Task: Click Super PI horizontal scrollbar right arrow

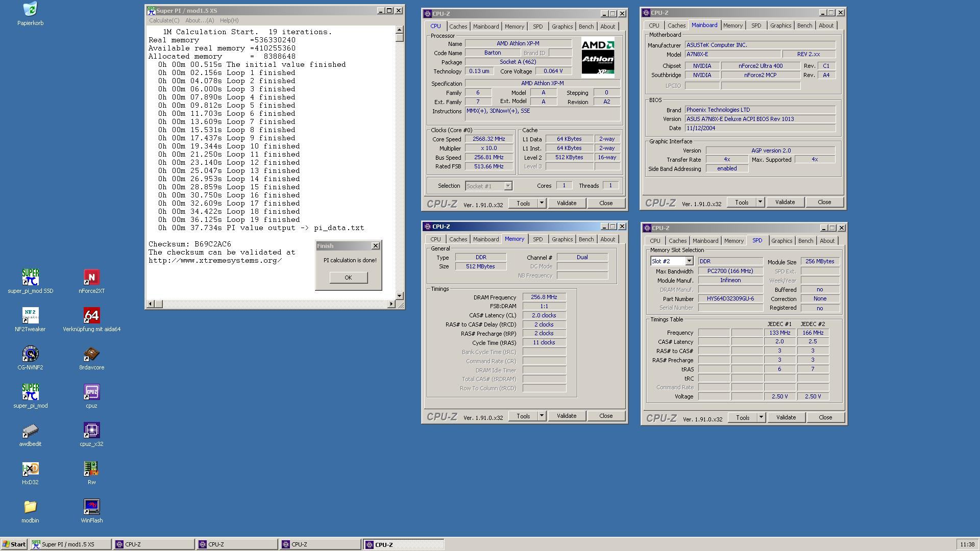Action: click(x=391, y=304)
